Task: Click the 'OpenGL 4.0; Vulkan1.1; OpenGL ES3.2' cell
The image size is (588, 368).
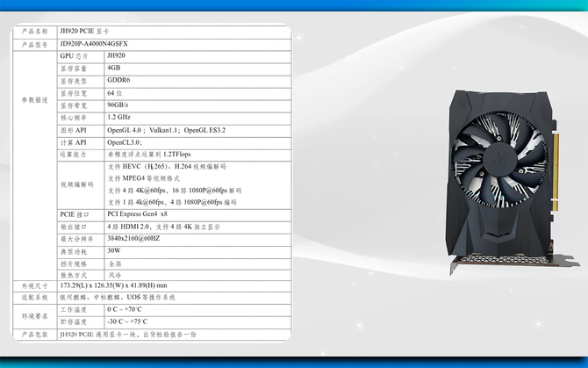Action: [x=167, y=130]
